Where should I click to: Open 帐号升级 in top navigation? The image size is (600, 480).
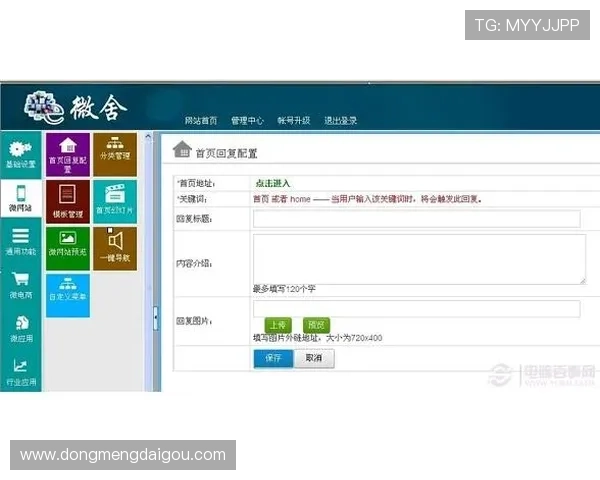[x=293, y=121]
